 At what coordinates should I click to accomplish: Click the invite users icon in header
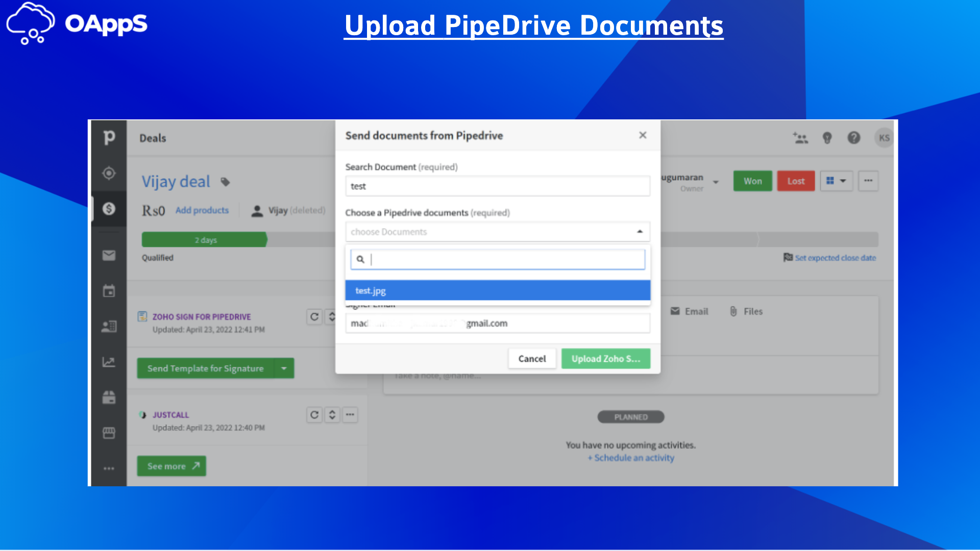[800, 138]
